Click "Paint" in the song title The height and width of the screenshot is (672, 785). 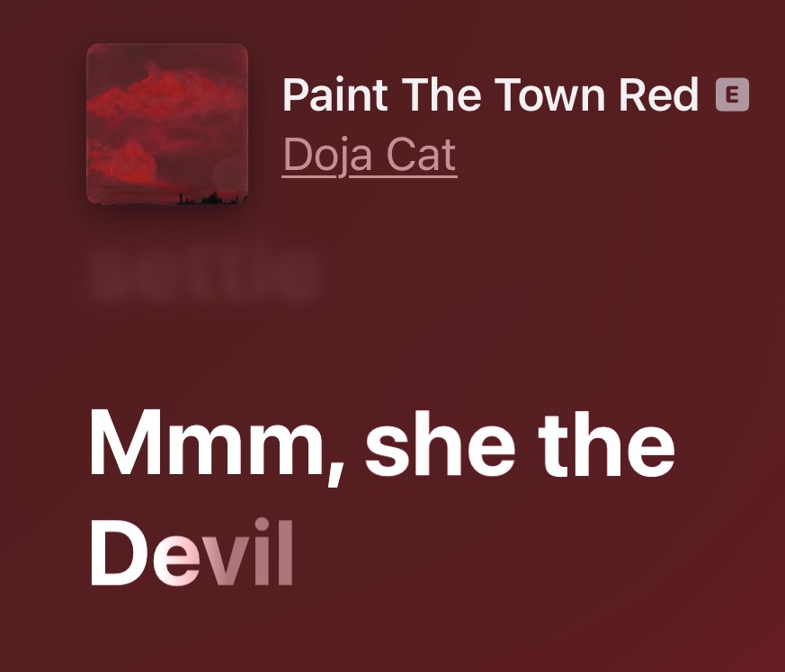coord(335,94)
